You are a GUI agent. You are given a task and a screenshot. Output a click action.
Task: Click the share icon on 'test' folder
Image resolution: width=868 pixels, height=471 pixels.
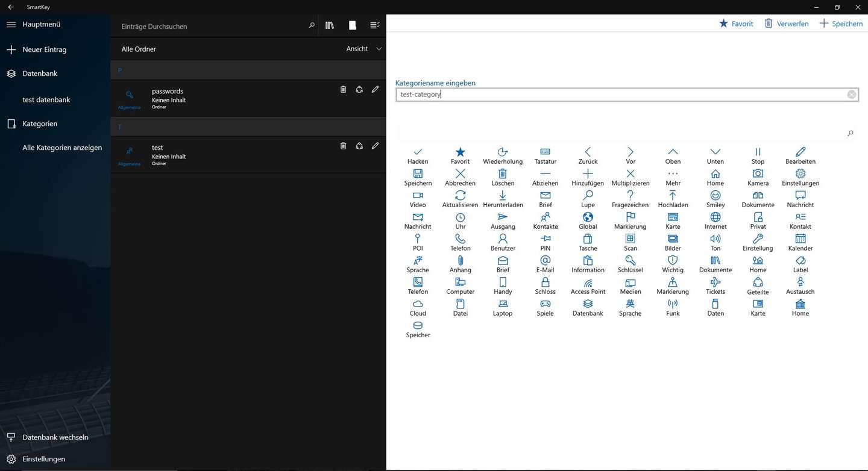[359, 146]
